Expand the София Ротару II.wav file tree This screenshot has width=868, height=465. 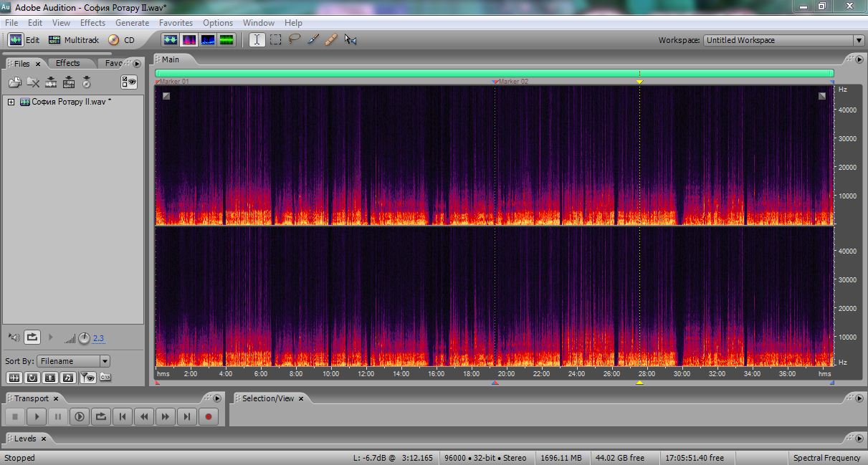pyautogui.click(x=11, y=102)
